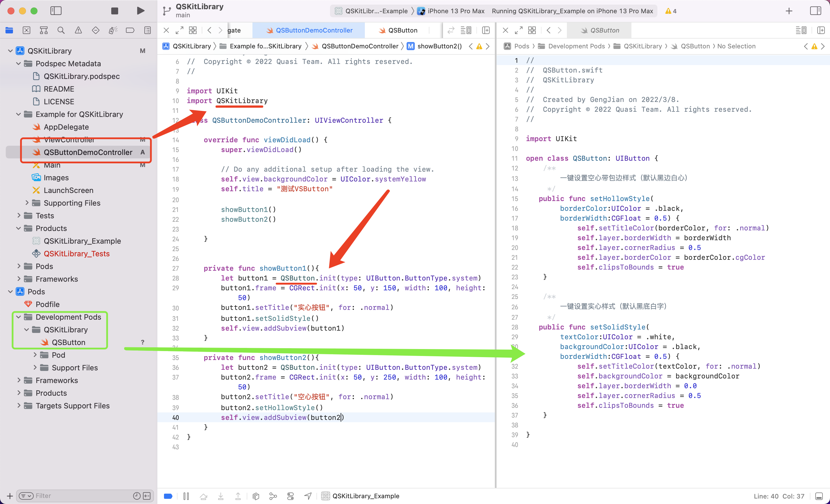Expand the Pod folder under QSKitLibrary
This screenshot has width=830, height=504.
coord(35,355)
